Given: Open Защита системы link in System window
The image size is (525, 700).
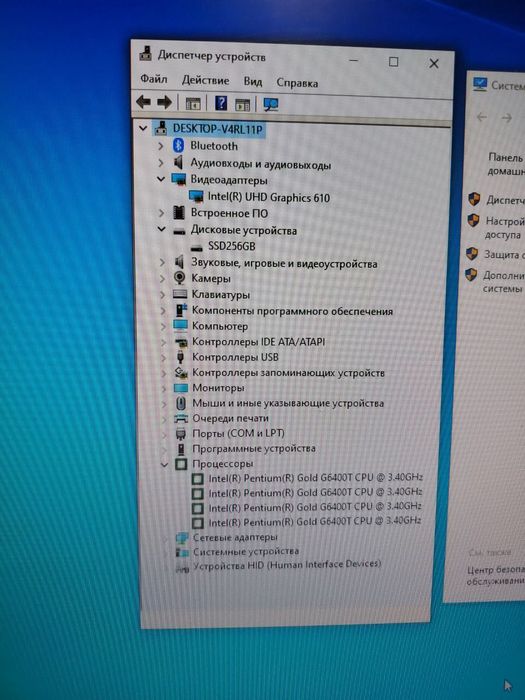Looking at the screenshot, I should pos(504,254).
